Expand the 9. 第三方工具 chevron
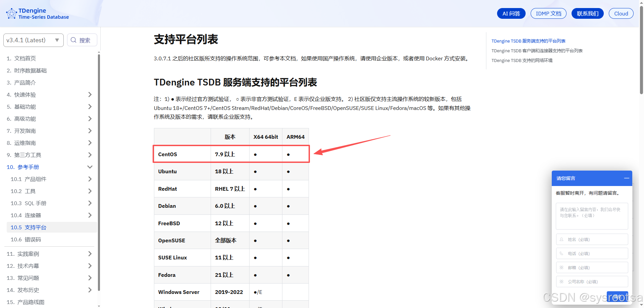This screenshot has height=308, width=644. (x=90, y=155)
